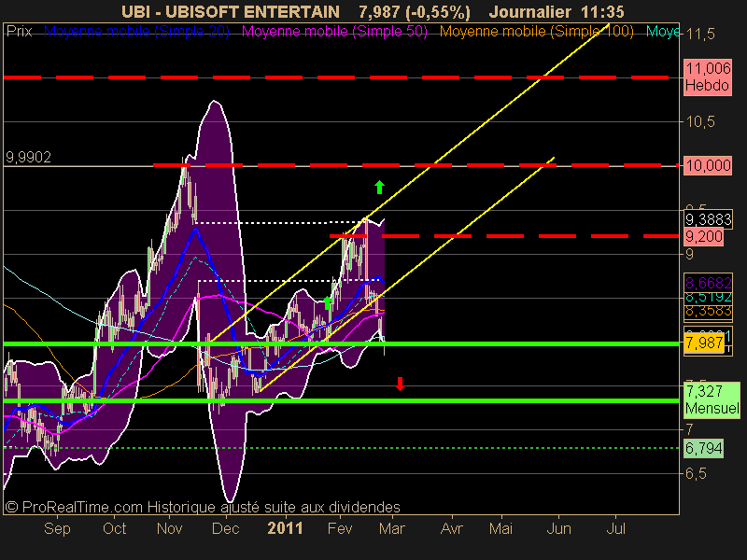Click the red down arrow marker

pos(401,384)
